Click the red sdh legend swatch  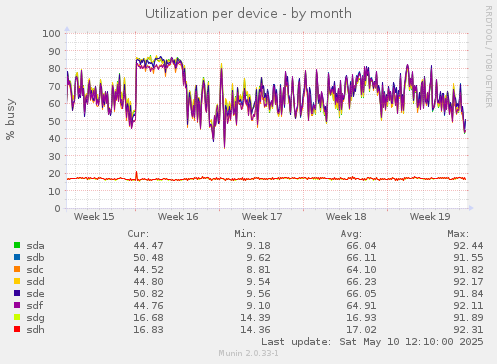coord(17,329)
